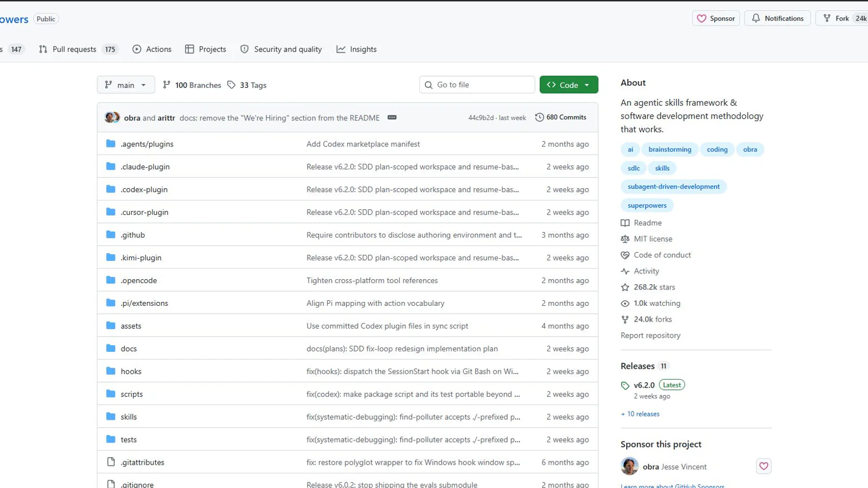The image size is (868, 488).
Task: Select the superpowers topic tag
Action: click(647, 206)
